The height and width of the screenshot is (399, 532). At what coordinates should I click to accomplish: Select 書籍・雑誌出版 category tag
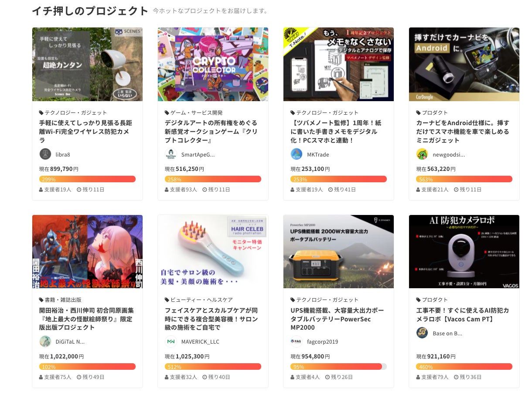(60, 300)
